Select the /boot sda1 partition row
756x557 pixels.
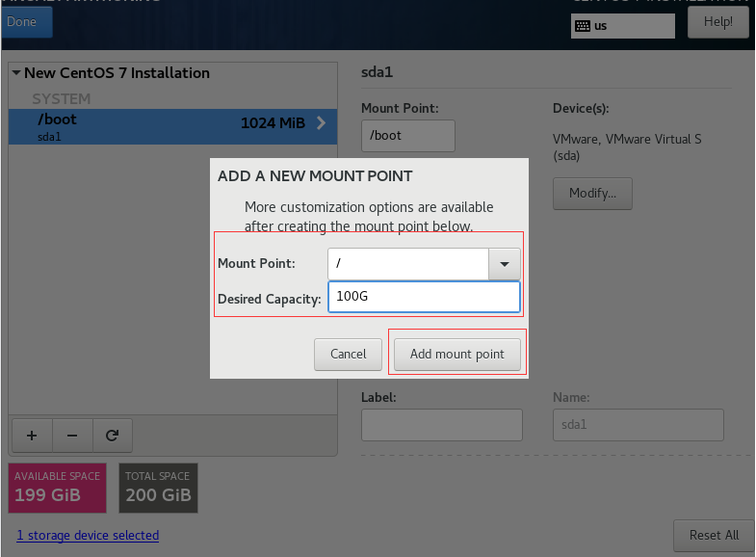(x=172, y=127)
